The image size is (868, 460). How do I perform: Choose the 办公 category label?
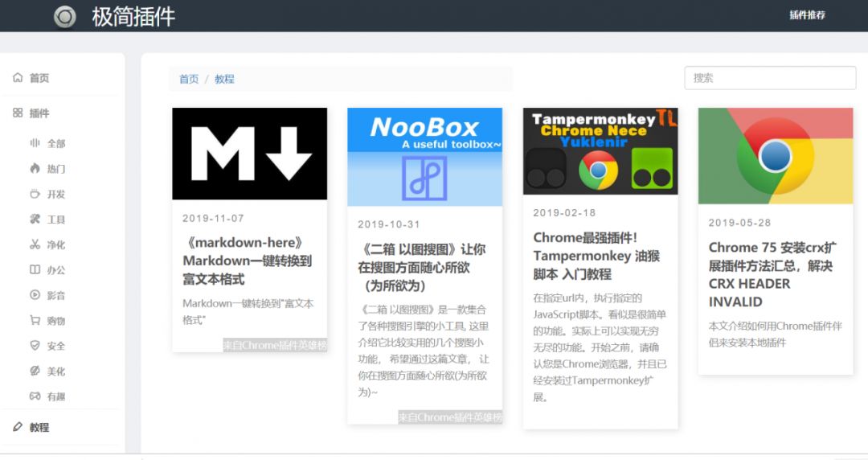click(x=56, y=270)
